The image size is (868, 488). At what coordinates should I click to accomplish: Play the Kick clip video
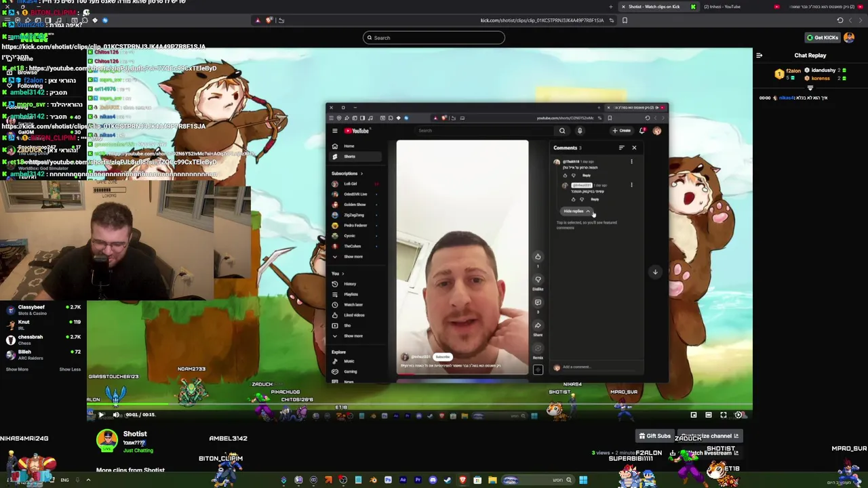point(101,415)
